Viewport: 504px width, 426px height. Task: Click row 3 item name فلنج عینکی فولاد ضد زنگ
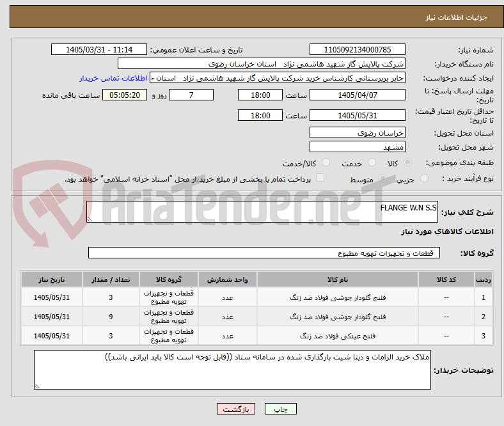338,336
